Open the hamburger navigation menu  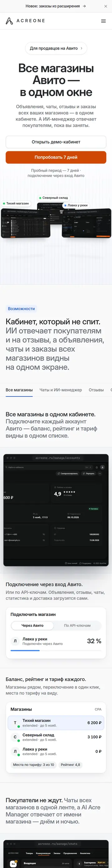click(104, 21)
